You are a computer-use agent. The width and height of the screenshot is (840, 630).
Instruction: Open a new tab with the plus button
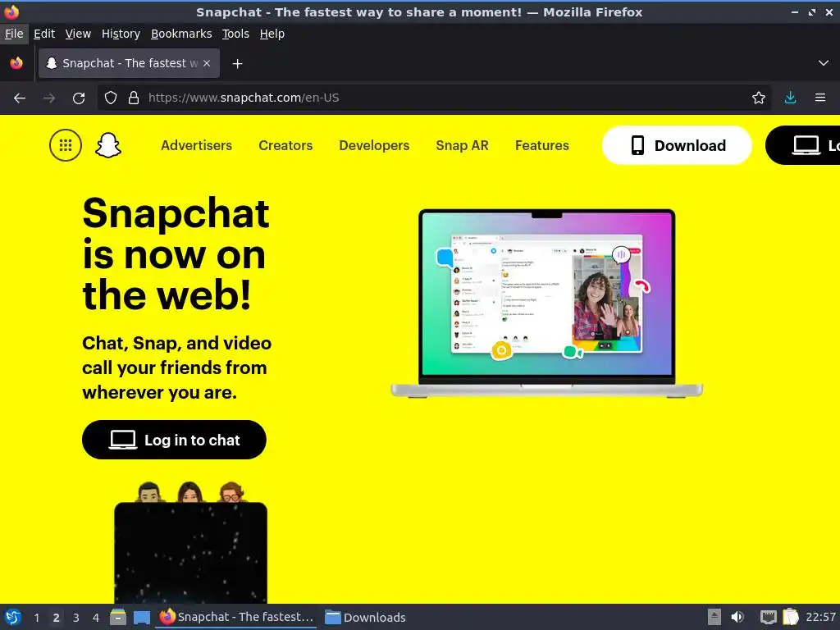point(237,64)
